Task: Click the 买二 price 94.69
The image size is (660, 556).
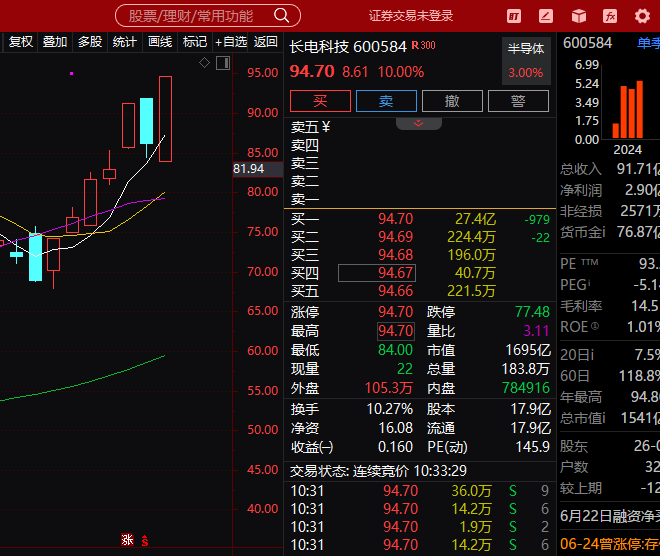Action: [395, 237]
